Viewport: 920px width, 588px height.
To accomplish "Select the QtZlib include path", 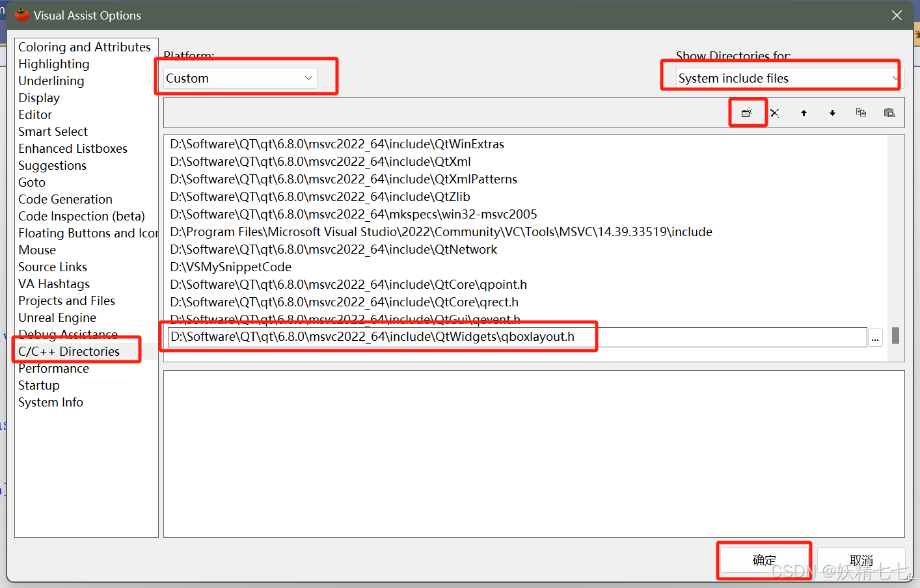I will tap(319, 196).
